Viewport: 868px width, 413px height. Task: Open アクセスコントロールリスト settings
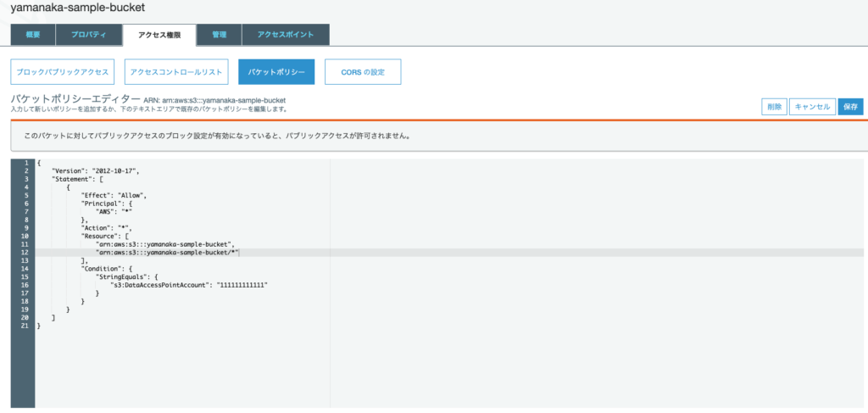(176, 72)
